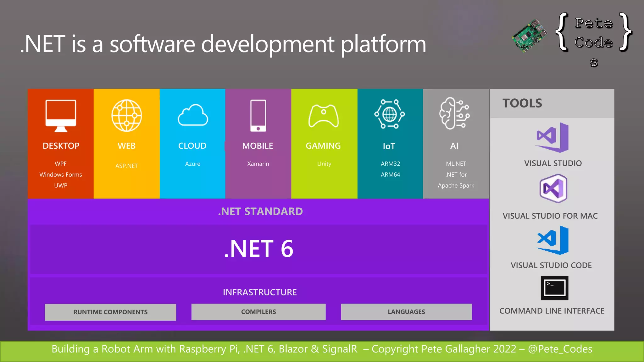Click the Visual Studio Code logo

pyautogui.click(x=552, y=240)
